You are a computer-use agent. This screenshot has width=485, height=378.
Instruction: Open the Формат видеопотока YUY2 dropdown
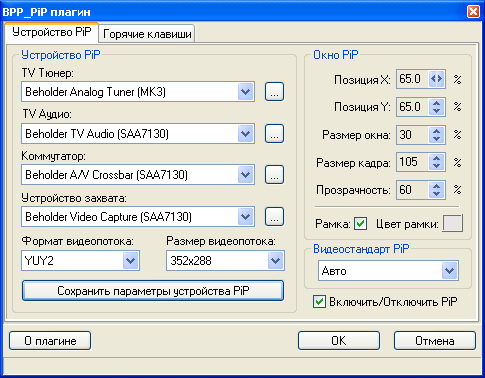(x=130, y=261)
